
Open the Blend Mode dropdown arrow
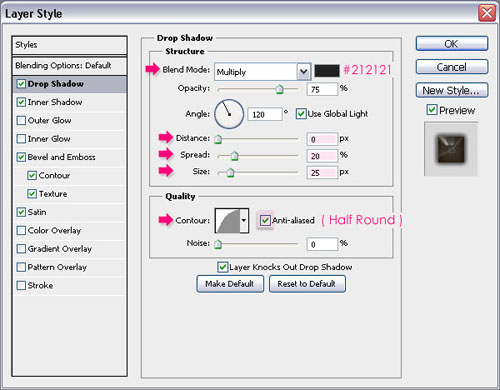[x=304, y=72]
